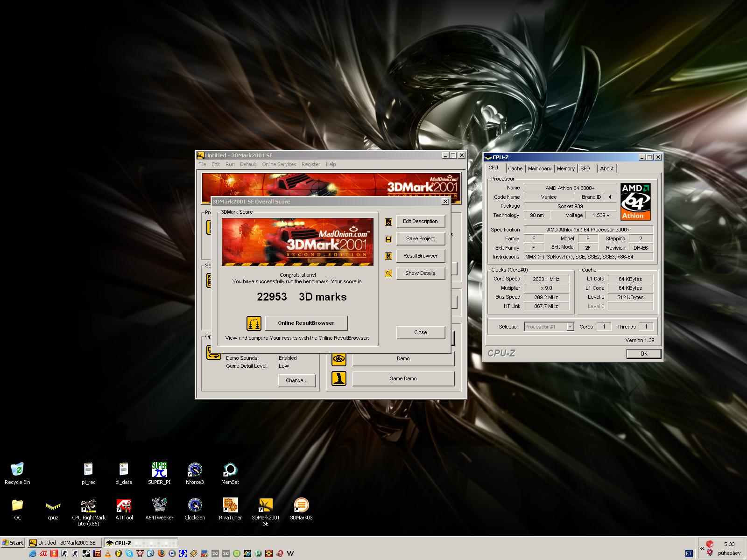Select CPU RightMark Lite shortcut

coord(88,512)
